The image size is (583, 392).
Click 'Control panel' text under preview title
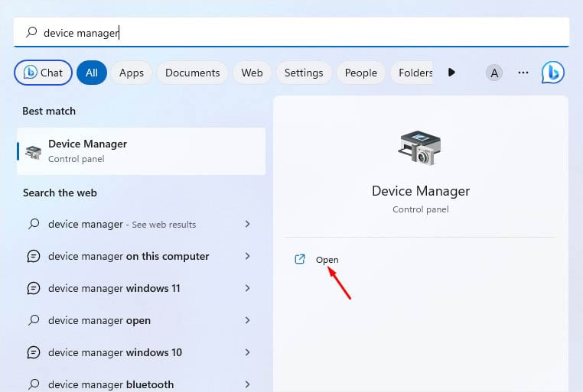421,209
